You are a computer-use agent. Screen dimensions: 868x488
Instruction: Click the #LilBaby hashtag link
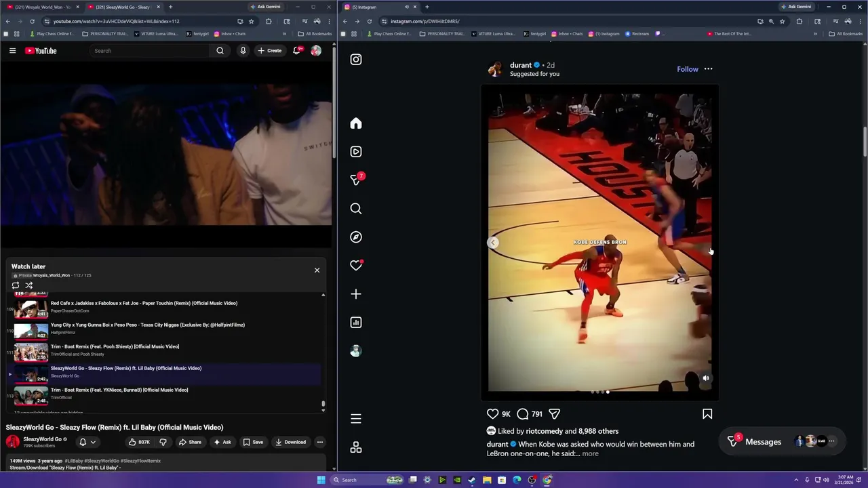(74, 461)
